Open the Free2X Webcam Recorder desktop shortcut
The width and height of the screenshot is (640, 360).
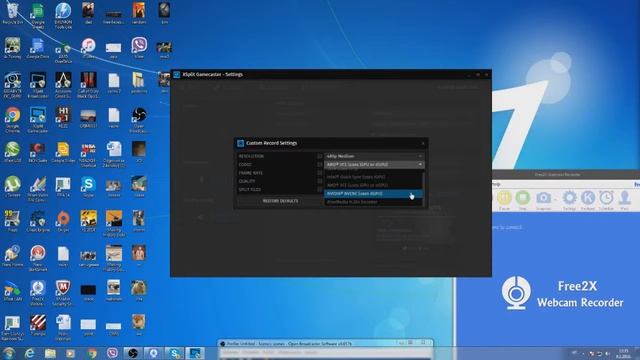pyautogui.click(x=38, y=293)
